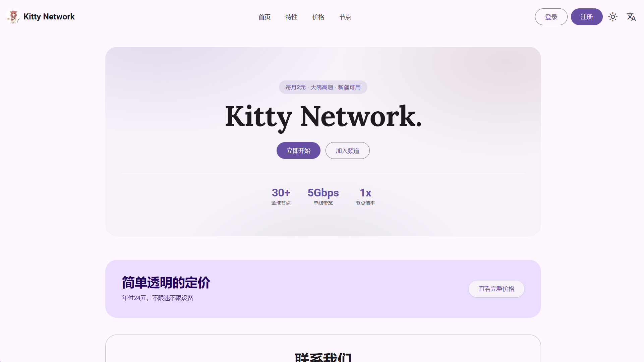The height and width of the screenshot is (362, 644).
Task: Toggle light/dark theme sun icon
Action: tap(613, 17)
